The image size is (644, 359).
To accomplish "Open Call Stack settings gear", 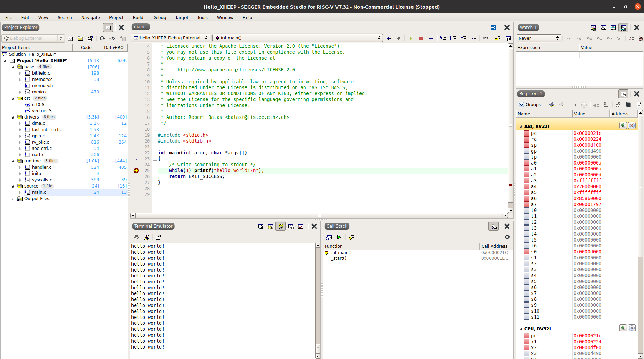I will click(x=507, y=237).
